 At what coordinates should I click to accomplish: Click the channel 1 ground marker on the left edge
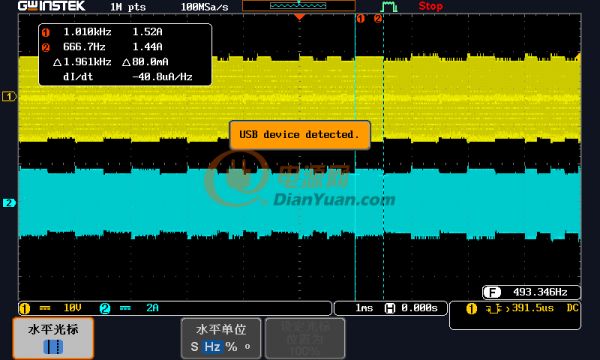[x=9, y=96]
